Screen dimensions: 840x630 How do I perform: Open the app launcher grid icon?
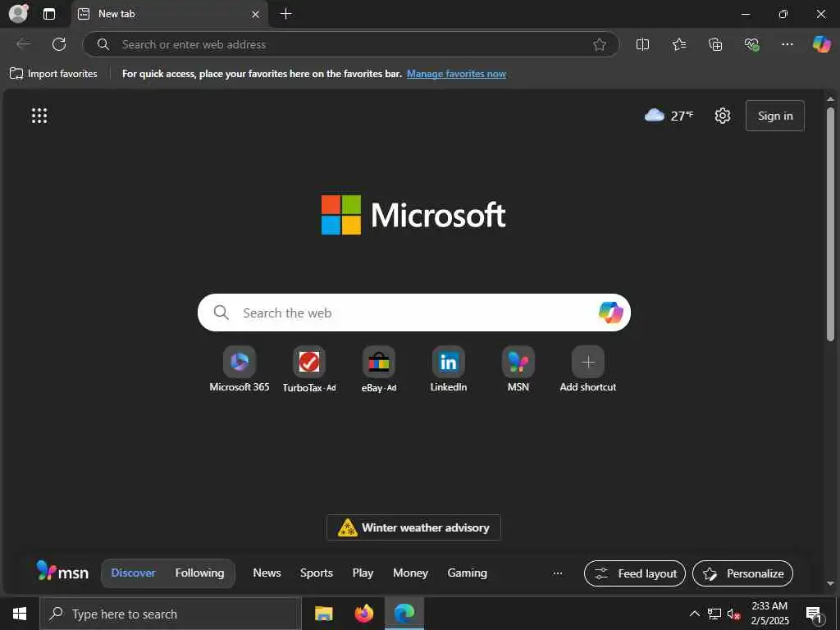click(x=39, y=115)
